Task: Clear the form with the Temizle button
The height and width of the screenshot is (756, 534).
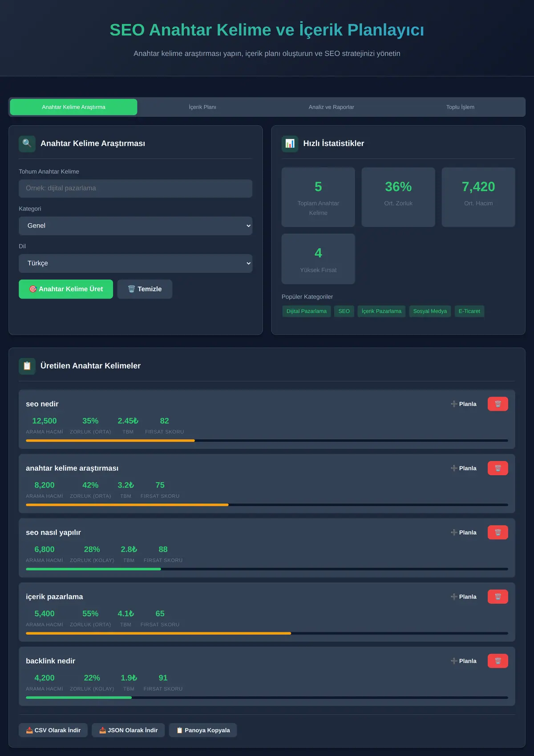Action: pos(145,289)
